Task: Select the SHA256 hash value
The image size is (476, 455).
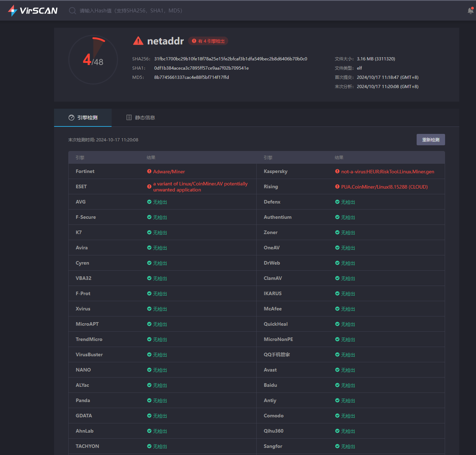Action: (231, 59)
